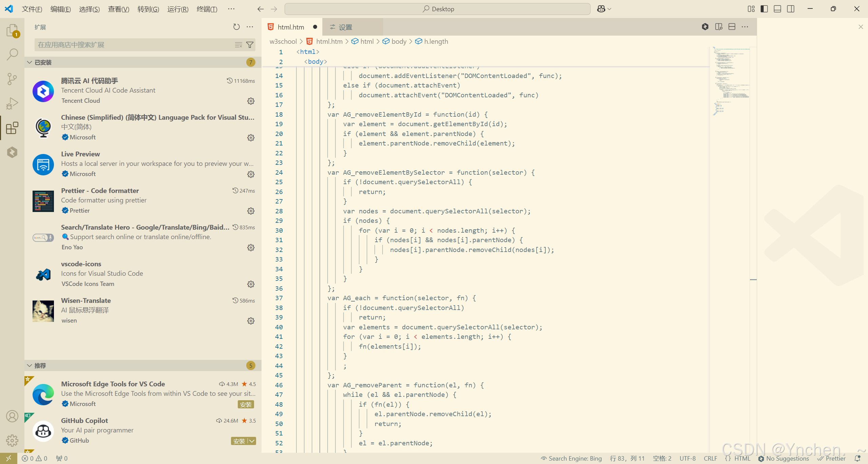Open the gear settings for Prettier extension

pyautogui.click(x=251, y=211)
